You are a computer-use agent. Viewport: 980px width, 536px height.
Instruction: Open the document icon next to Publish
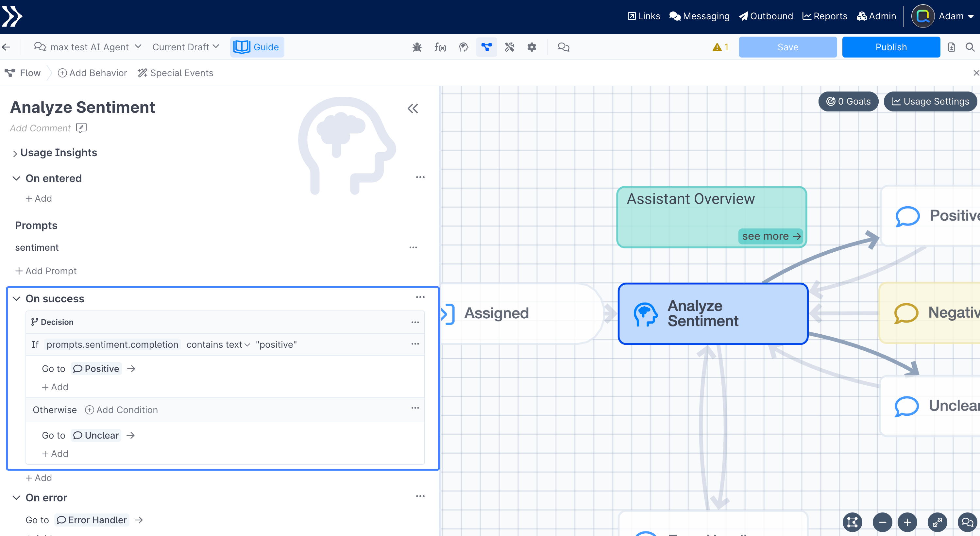[952, 47]
